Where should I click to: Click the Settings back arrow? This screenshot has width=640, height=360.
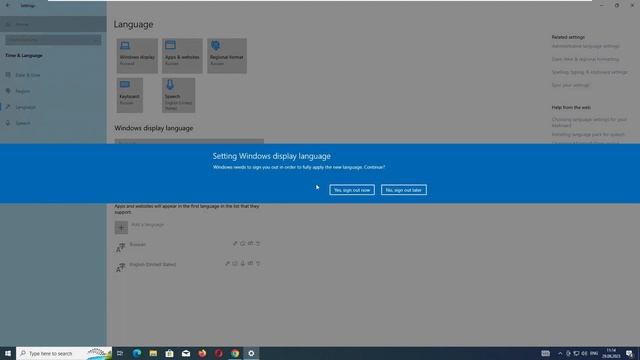(7, 6)
